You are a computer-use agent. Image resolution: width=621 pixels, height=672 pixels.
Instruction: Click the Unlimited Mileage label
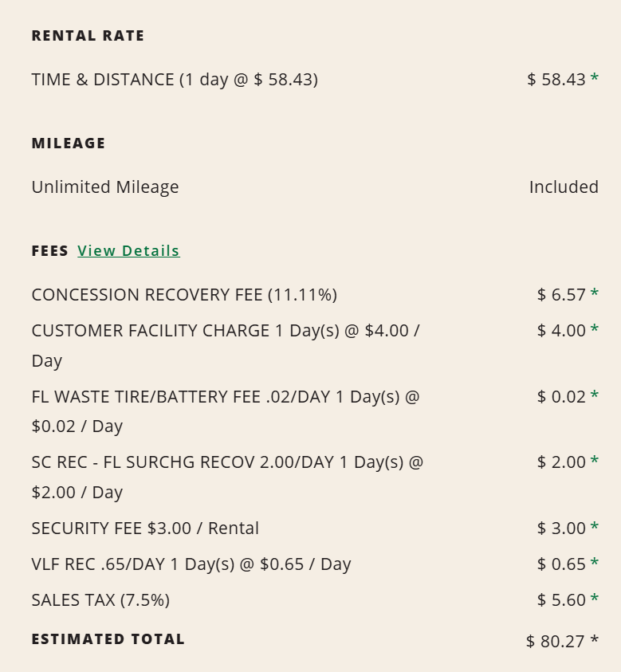click(x=105, y=187)
